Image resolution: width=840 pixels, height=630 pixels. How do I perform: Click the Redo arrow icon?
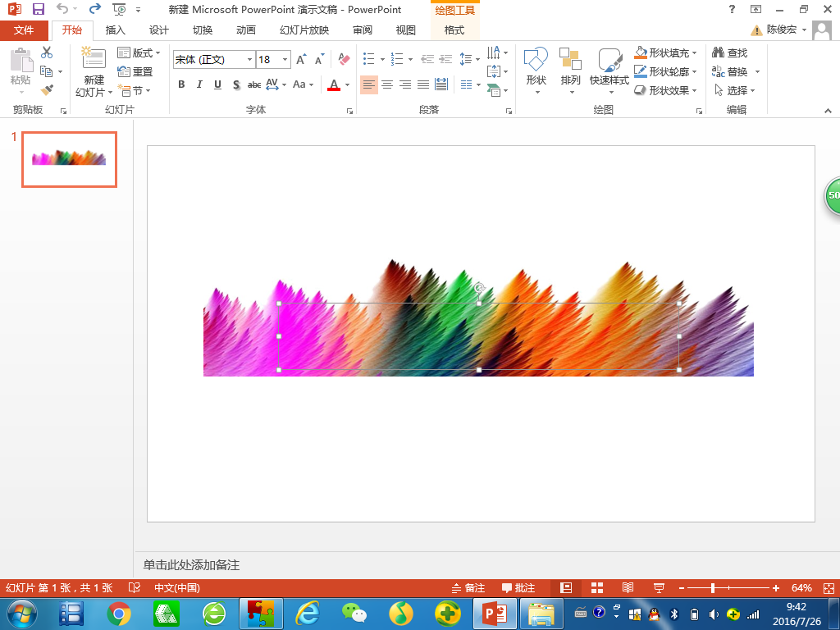click(95, 8)
